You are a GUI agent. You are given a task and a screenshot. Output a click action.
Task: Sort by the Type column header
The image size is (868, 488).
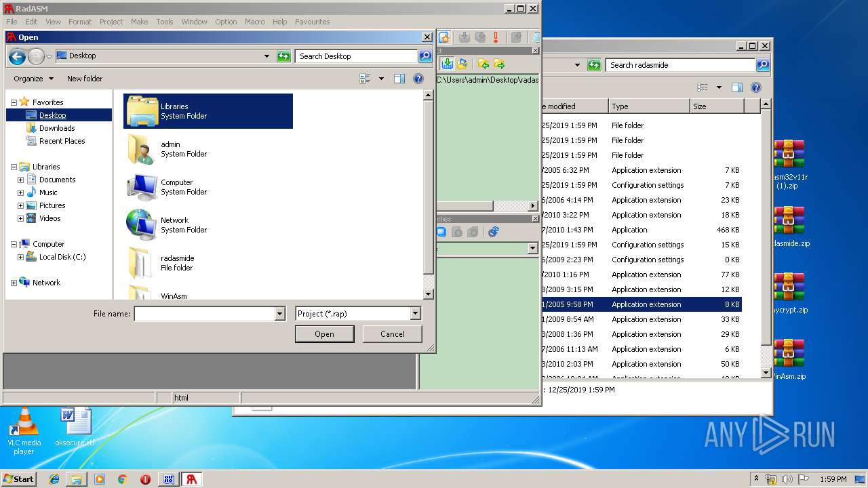pyautogui.click(x=648, y=106)
